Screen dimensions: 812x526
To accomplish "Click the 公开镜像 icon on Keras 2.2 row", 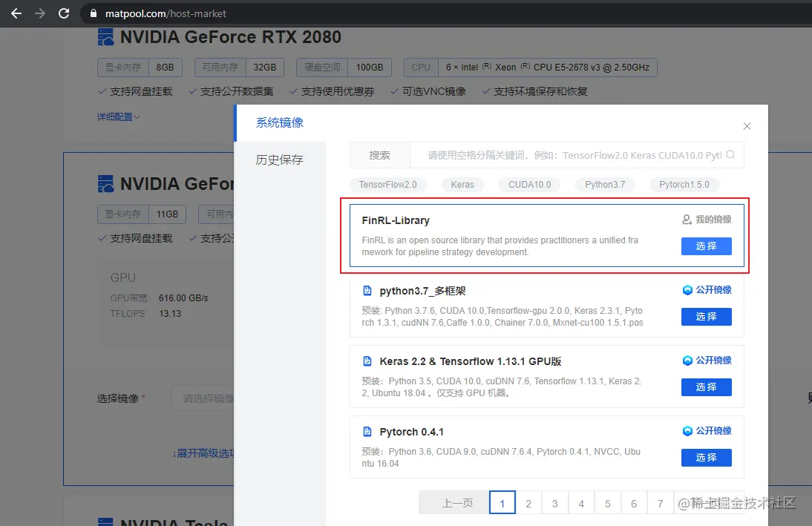I will [687, 361].
